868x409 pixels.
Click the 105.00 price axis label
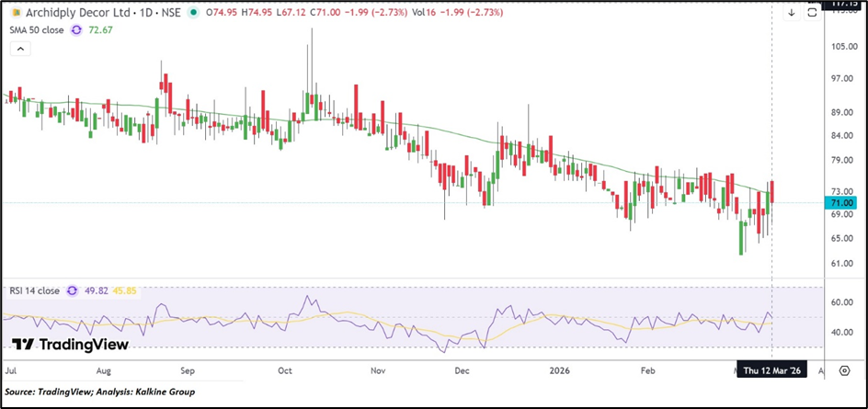(843, 47)
